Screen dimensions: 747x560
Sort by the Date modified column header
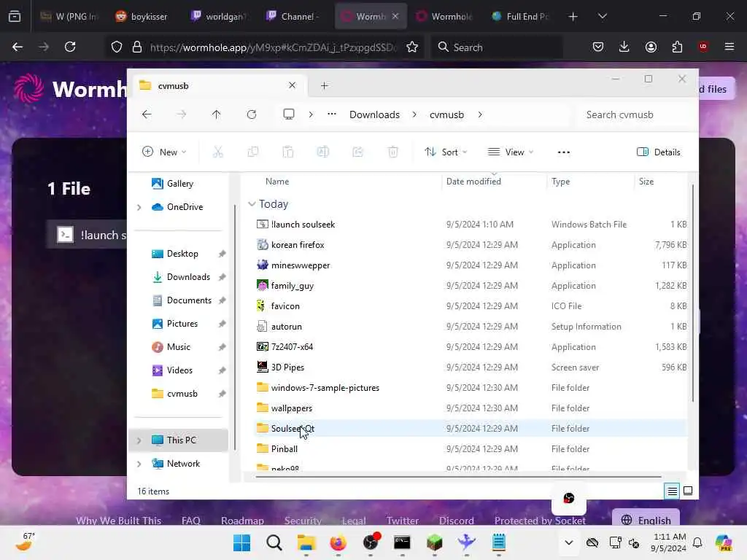[473, 182]
